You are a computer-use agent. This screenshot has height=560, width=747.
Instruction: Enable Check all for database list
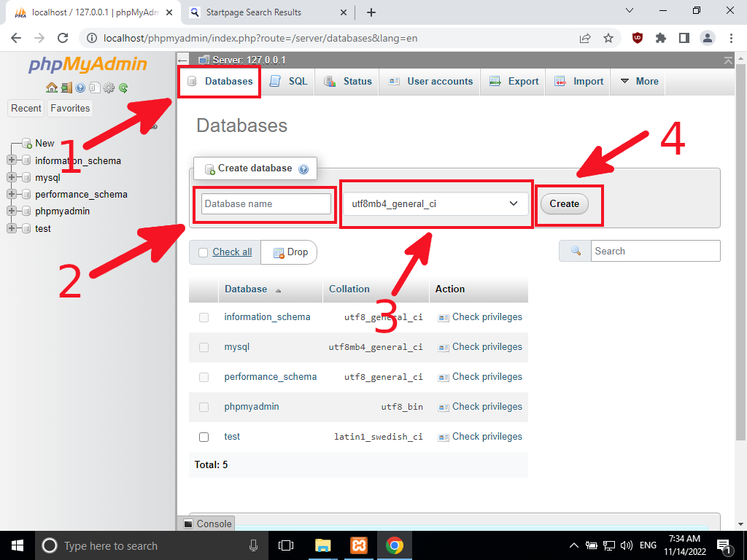coord(202,252)
